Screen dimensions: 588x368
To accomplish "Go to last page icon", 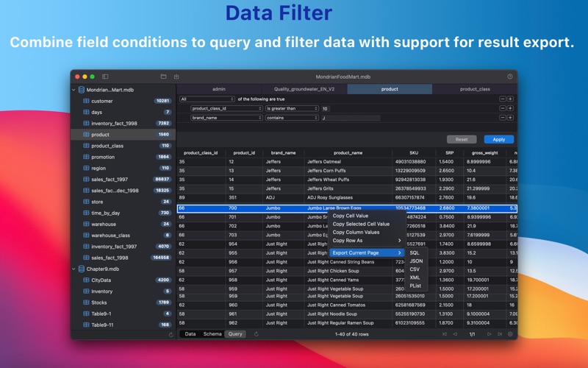I will [500, 334].
